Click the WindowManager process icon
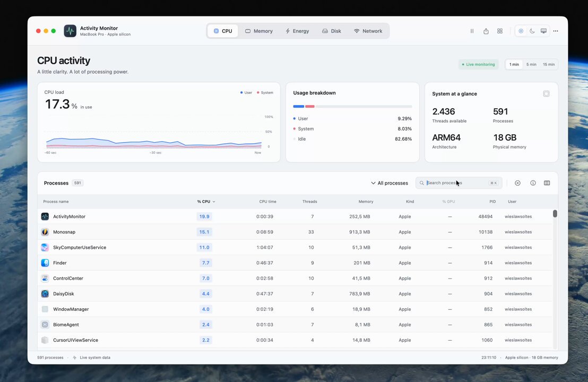Image resolution: width=588 pixels, height=382 pixels. [45, 309]
